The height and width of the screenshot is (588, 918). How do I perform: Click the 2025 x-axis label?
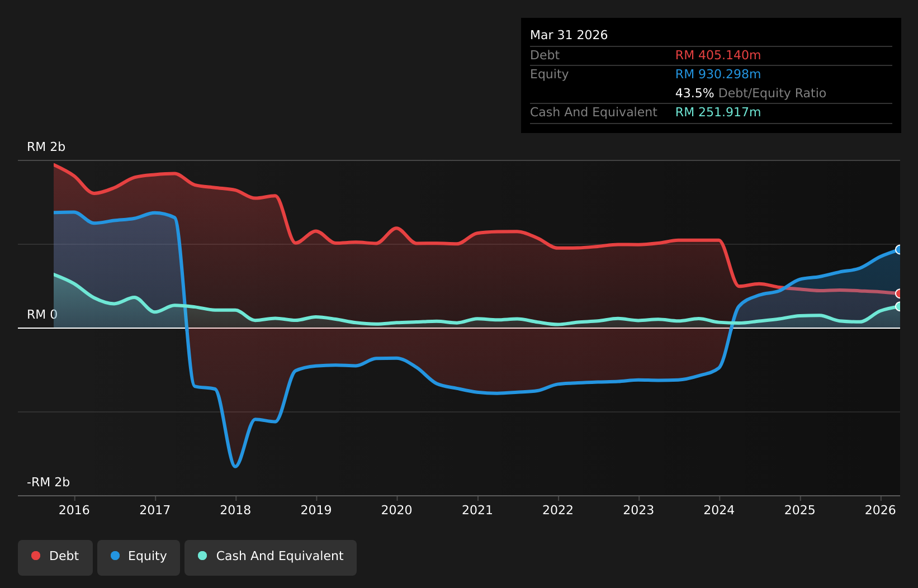tap(800, 510)
